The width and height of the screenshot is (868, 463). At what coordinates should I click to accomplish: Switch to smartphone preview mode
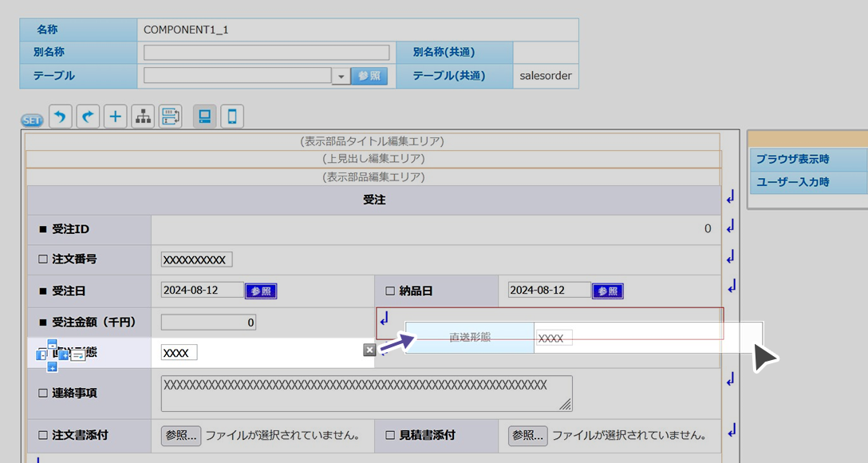pos(232,117)
